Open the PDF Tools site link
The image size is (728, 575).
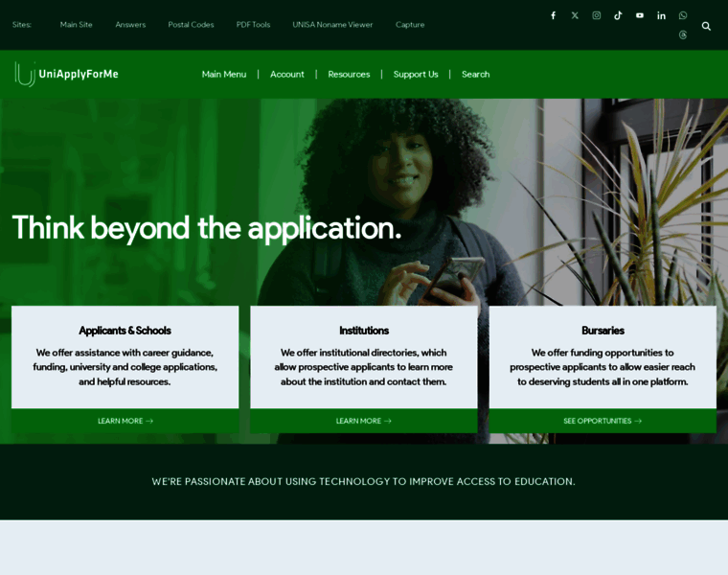pos(253,25)
